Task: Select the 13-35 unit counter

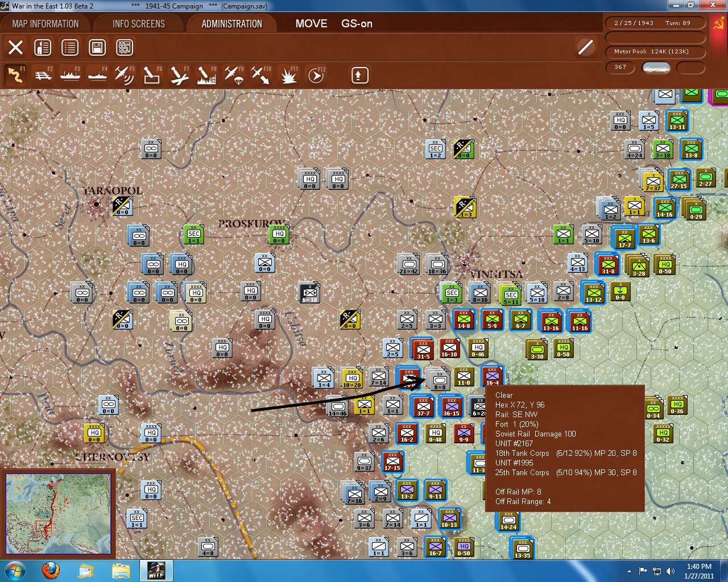Action: coord(523,548)
